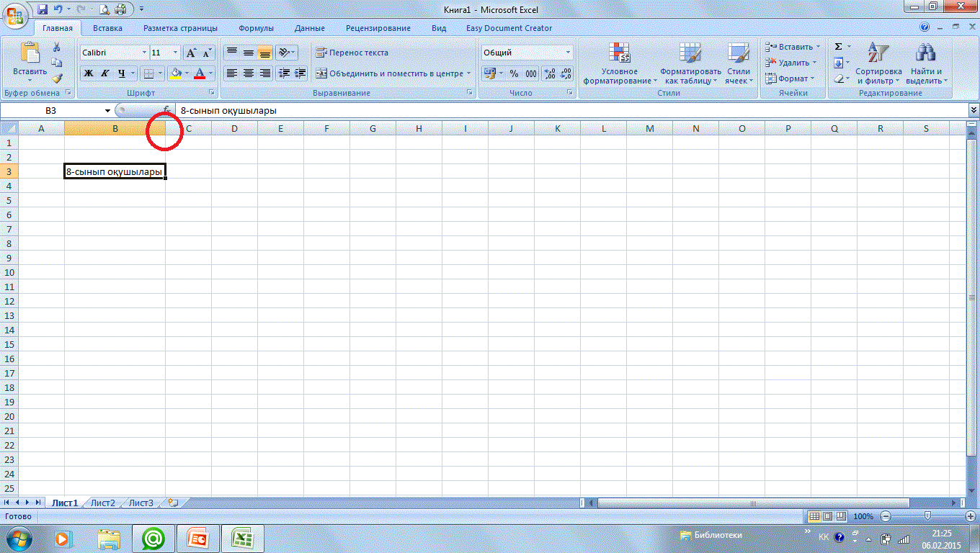The width and height of the screenshot is (980, 553).
Task: Cut the selection with scissors icon
Action: 57,48
